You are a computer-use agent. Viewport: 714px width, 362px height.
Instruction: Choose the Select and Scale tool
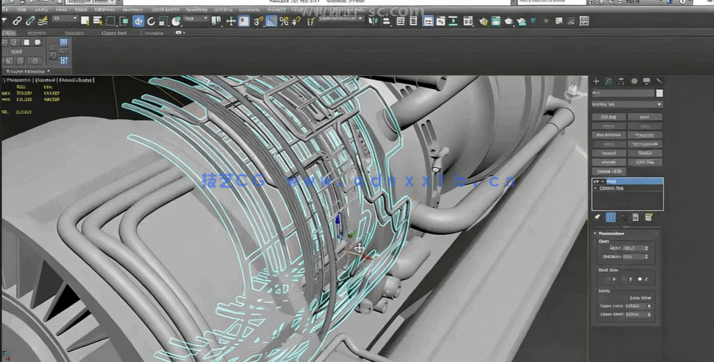pyautogui.click(x=163, y=21)
